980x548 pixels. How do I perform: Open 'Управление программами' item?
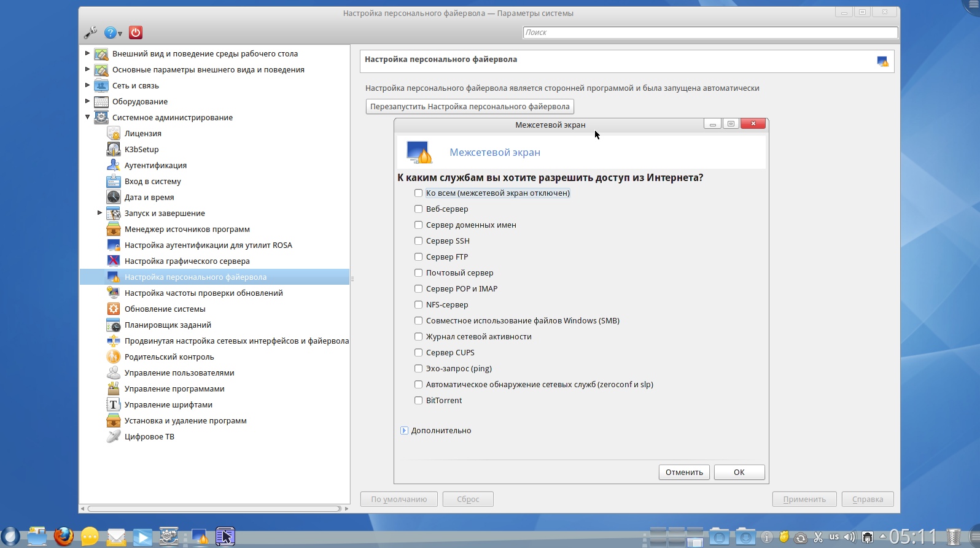click(174, 388)
